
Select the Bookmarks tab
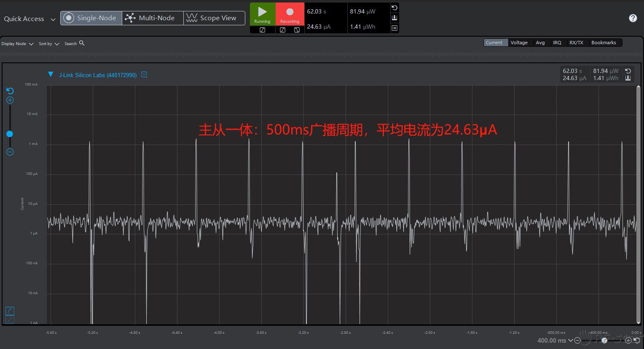(603, 43)
